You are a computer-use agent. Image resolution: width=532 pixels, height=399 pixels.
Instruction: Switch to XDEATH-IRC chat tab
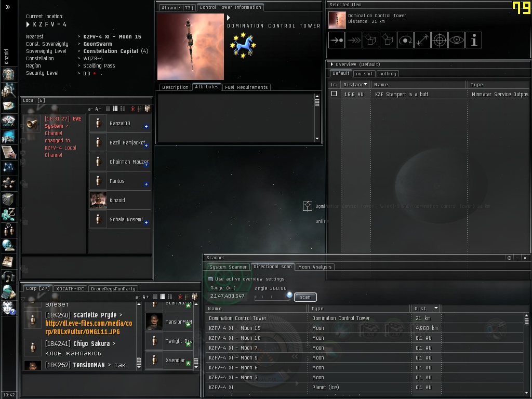70,289
